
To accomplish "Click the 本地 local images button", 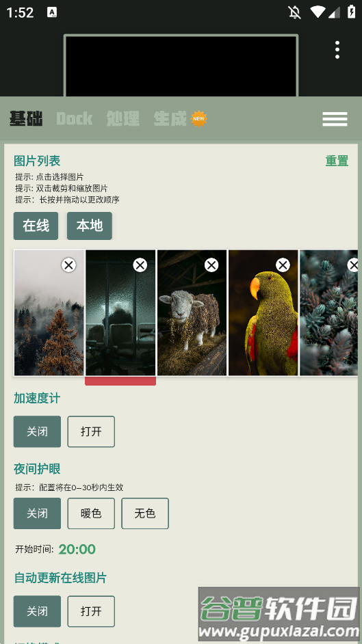I will pyautogui.click(x=90, y=226).
